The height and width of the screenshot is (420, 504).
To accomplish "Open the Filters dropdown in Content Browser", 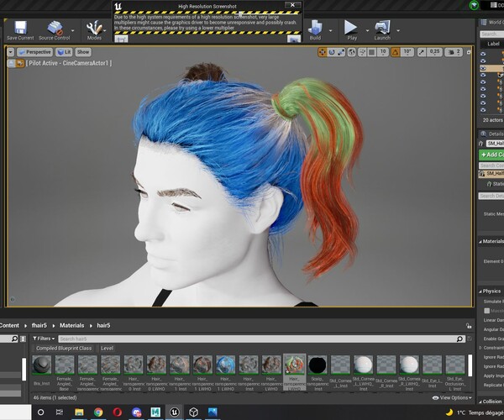I will coord(44,339).
